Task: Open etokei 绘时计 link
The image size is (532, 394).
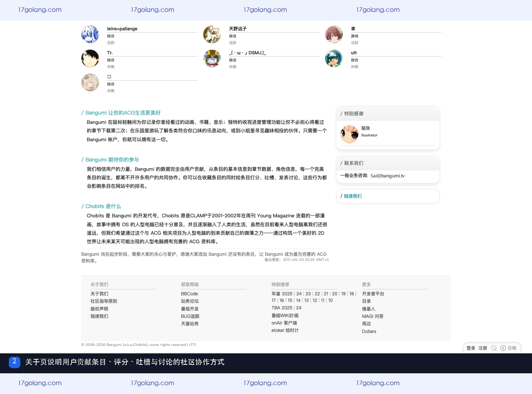Action: [x=285, y=330]
